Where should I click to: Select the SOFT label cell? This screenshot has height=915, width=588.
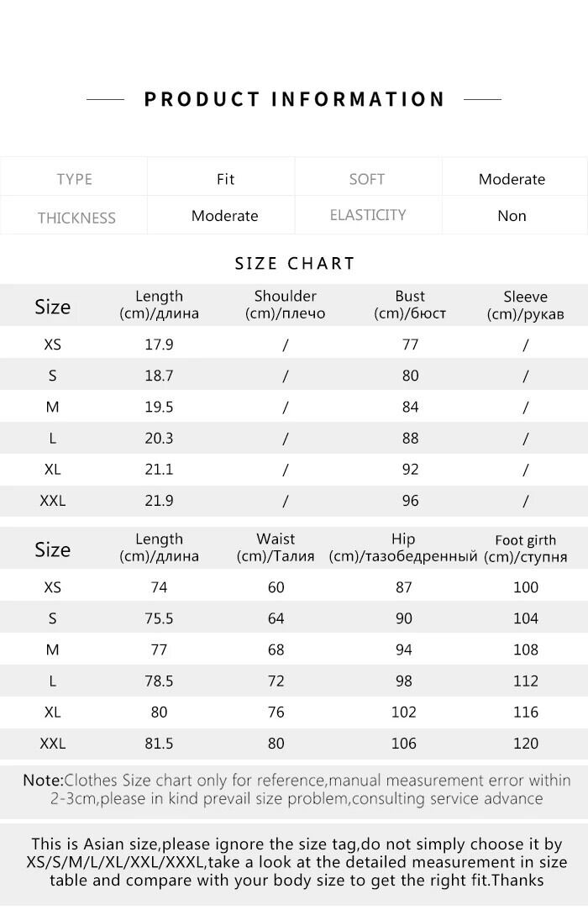point(367,179)
